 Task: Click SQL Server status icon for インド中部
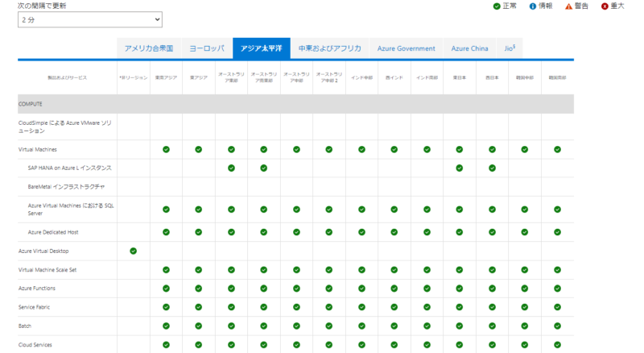[361, 210]
